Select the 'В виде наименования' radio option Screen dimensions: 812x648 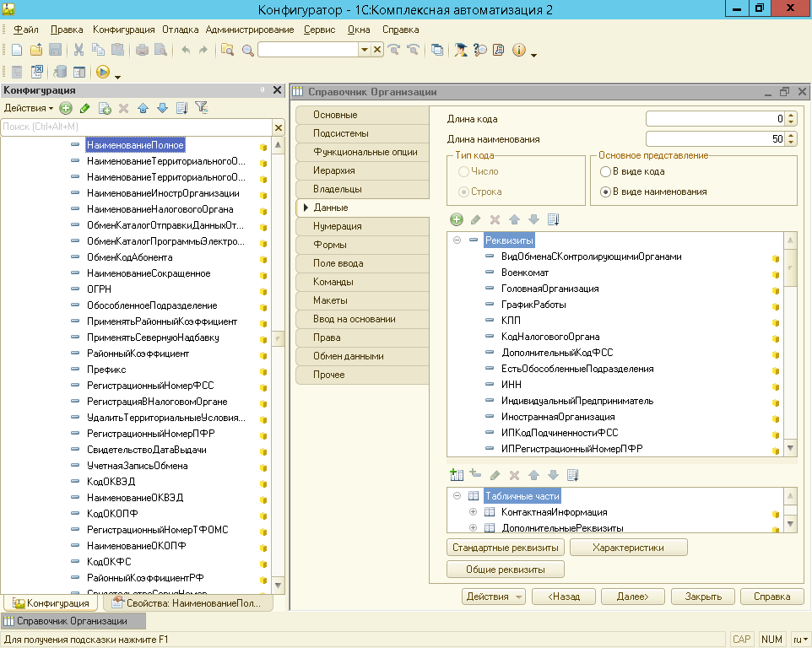(x=605, y=192)
